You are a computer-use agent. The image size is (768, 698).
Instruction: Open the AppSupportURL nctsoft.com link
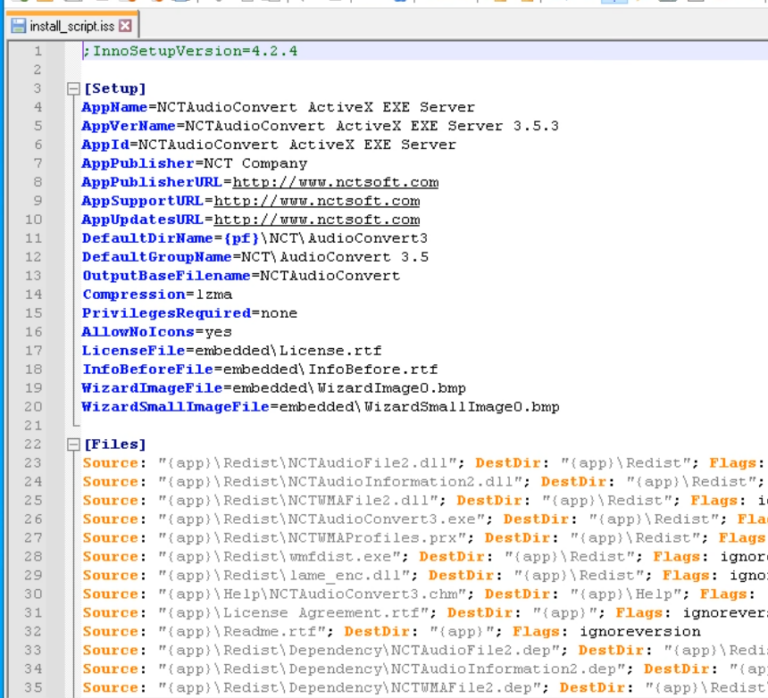click(x=317, y=201)
